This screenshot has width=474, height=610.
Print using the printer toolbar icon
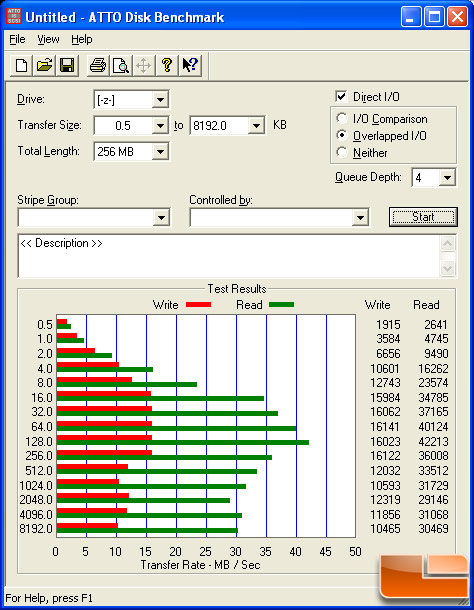[x=97, y=65]
